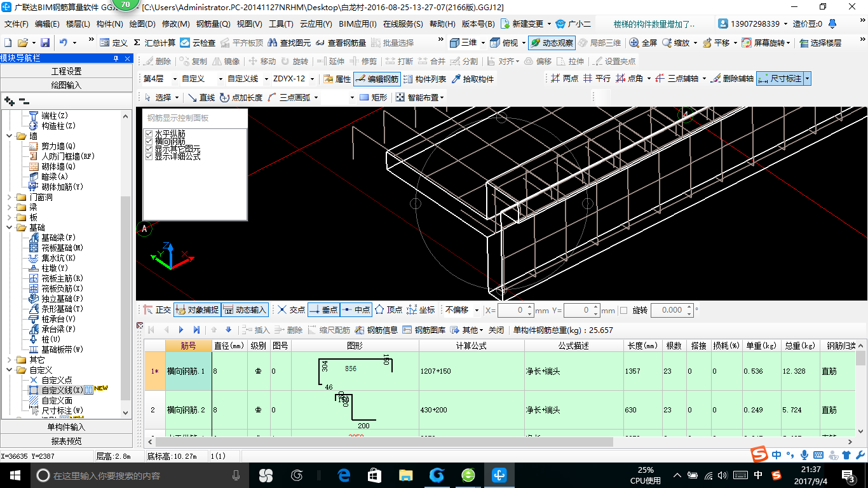Open 工具(T) menu
Screen dimensions: 868x488
tap(281, 24)
